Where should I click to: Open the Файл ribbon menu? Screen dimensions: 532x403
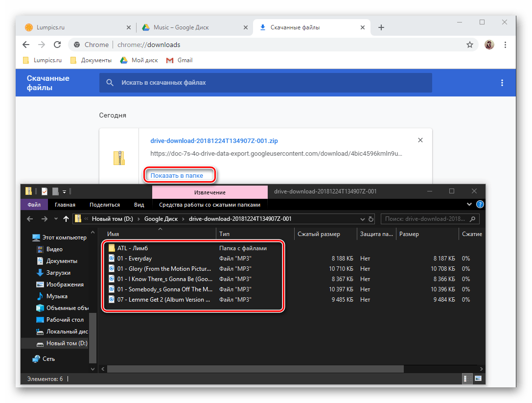34,205
